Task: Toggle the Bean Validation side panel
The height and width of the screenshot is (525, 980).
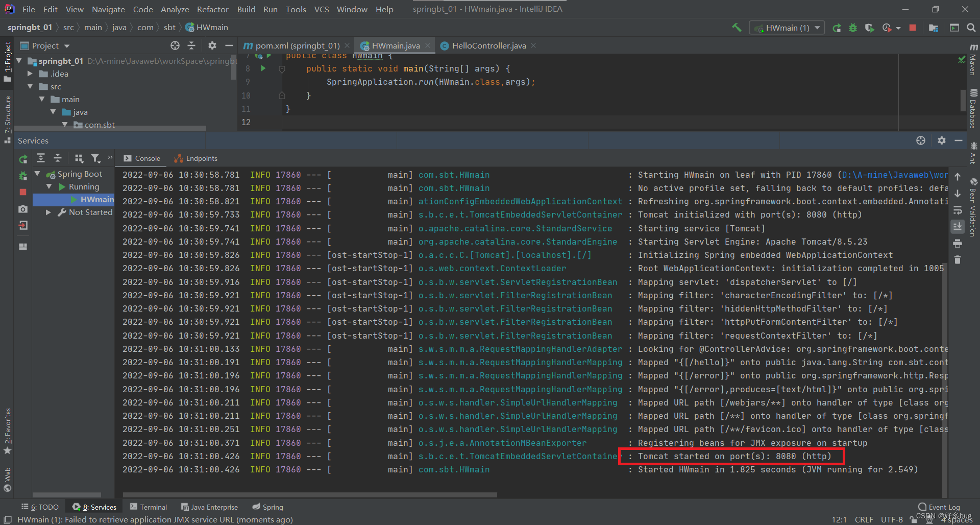Action: (973, 207)
